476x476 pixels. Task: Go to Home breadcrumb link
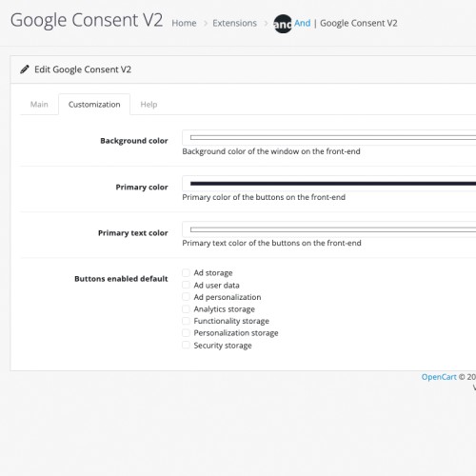[184, 23]
